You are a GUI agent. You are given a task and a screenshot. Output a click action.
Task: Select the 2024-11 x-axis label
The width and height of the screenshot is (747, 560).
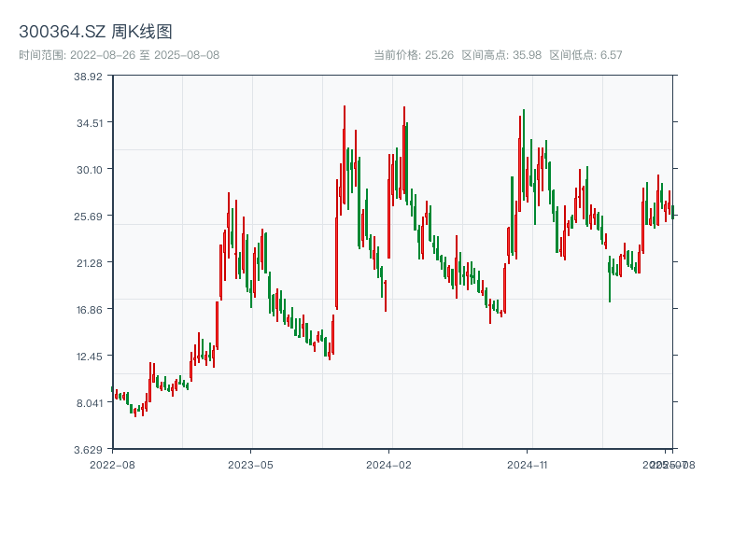pos(528,465)
